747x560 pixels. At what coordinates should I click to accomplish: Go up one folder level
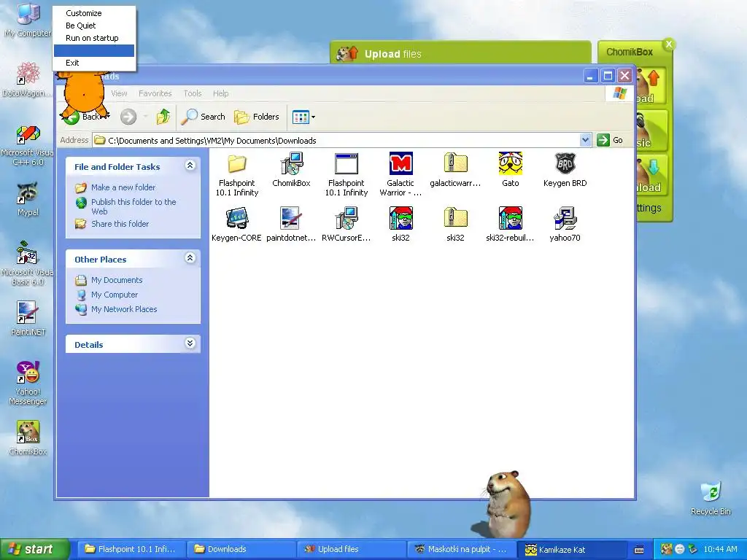click(163, 116)
